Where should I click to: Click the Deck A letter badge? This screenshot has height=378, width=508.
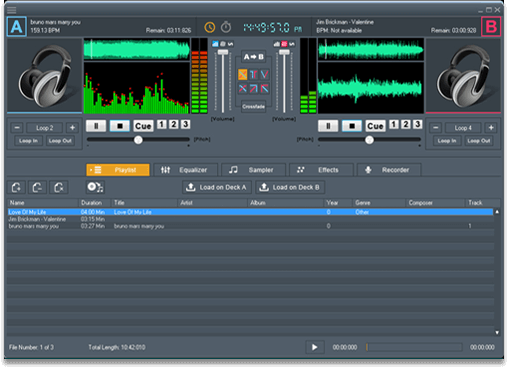tap(17, 27)
